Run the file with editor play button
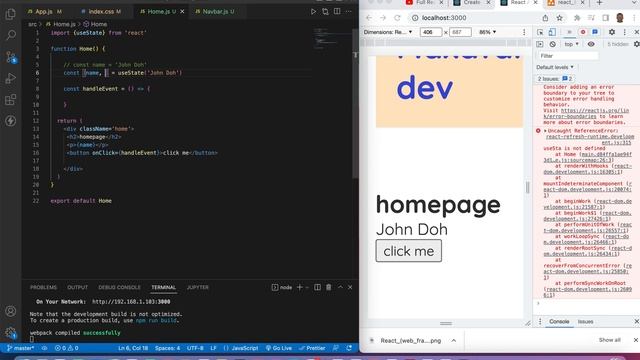 click(x=313, y=11)
